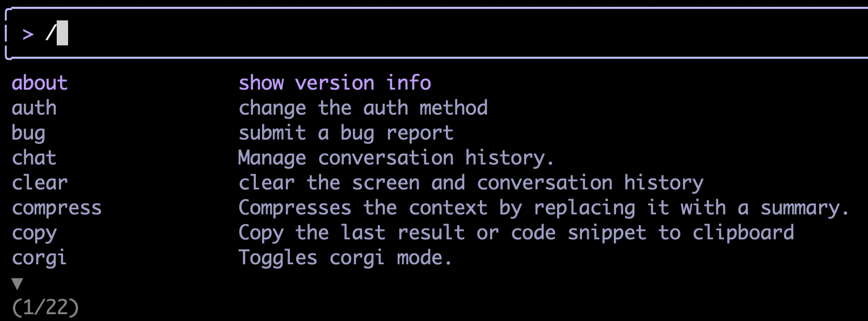
Task: Select the about command
Action: coord(40,83)
